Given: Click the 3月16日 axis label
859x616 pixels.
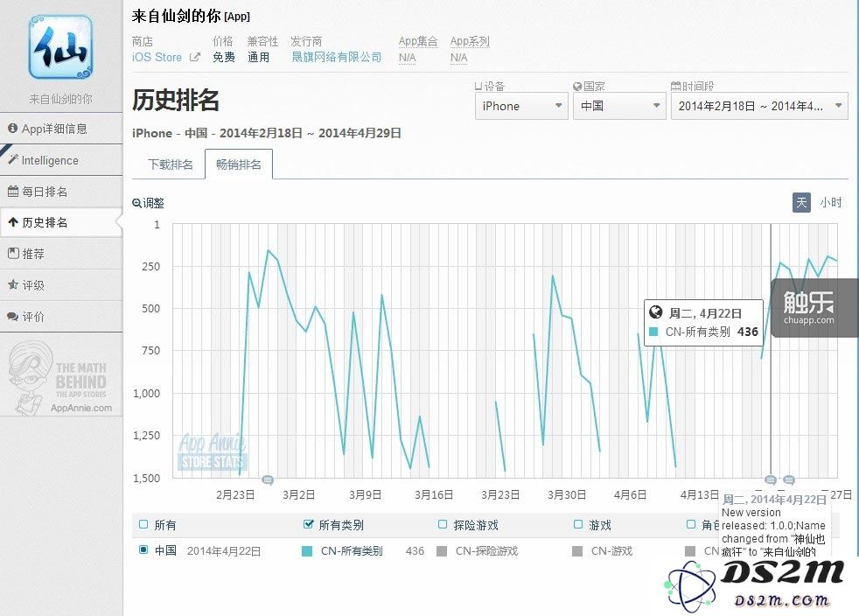Looking at the screenshot, I should coord(433,495).
